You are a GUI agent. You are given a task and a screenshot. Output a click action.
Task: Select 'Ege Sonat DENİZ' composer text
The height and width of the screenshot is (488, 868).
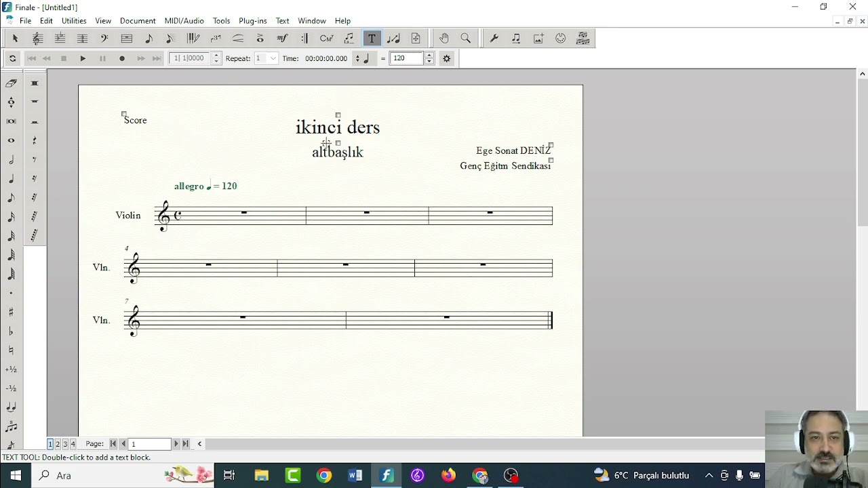point(513,150)
